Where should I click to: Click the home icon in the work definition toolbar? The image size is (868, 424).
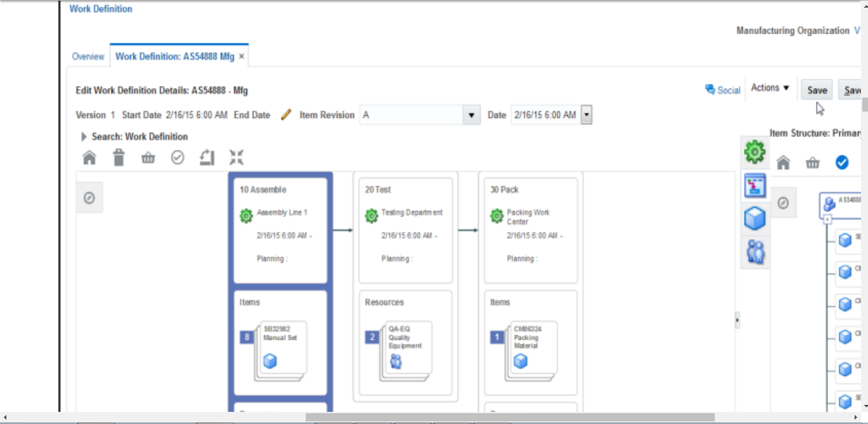click(89, 157)
